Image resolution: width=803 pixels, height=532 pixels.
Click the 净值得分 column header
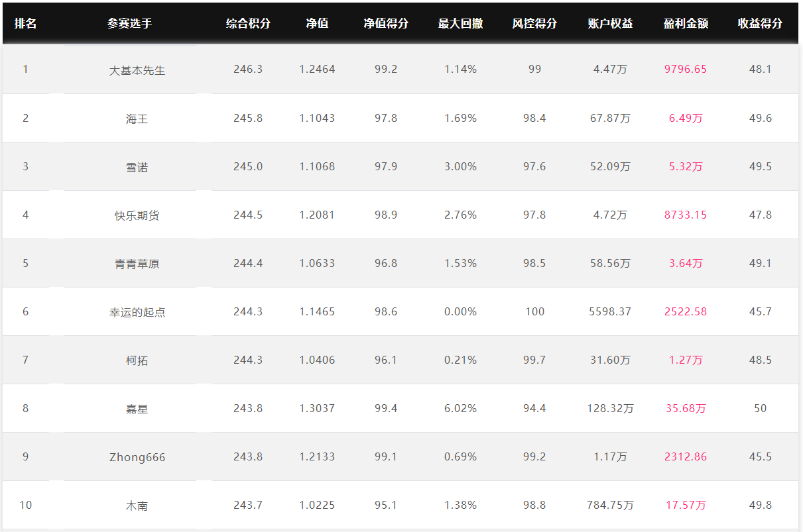(386, 23)
